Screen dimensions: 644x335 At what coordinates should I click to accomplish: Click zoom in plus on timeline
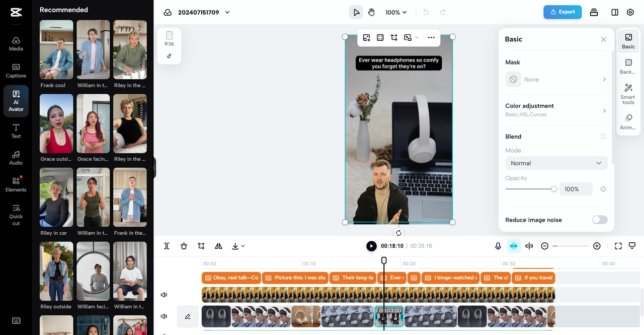[x=597, y=246]
